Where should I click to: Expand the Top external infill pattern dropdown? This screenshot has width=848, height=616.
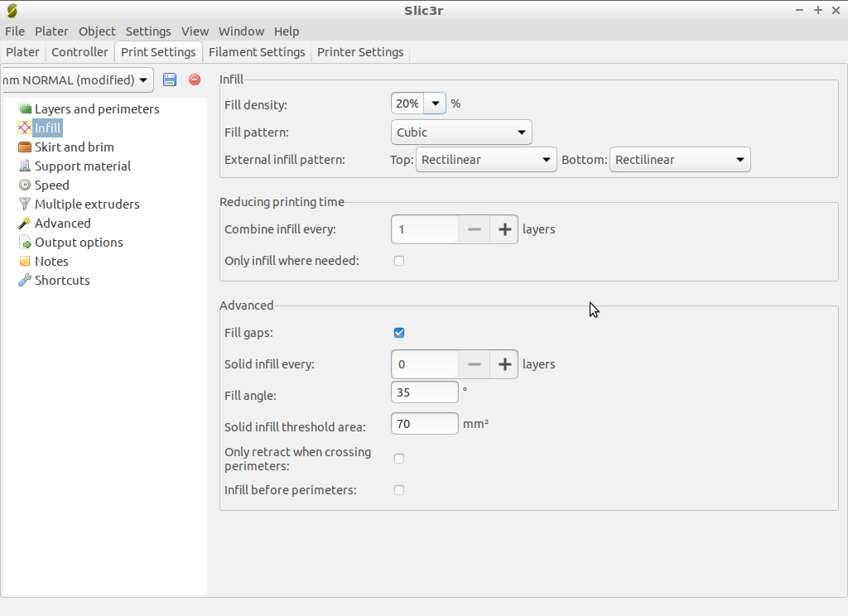click(485, 160)
